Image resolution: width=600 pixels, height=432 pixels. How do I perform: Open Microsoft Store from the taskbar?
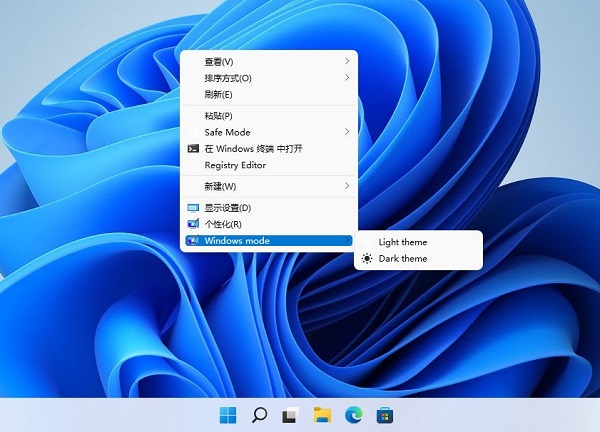[x=385, y=415]
